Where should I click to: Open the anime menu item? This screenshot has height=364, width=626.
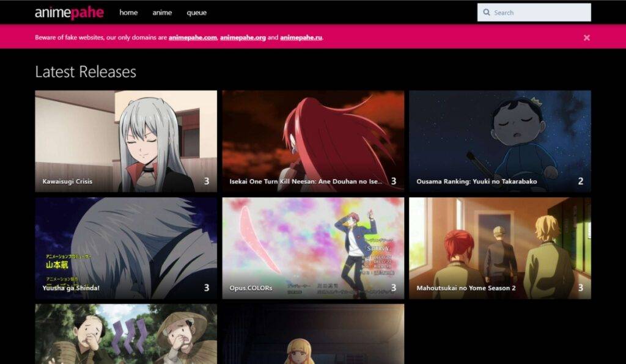pyautogui.click(x=162, y=13)
